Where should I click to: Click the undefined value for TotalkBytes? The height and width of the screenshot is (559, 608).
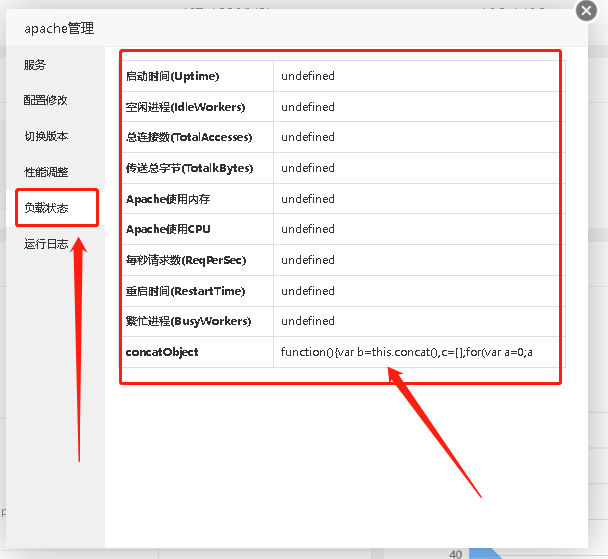[x=308, y=168]
